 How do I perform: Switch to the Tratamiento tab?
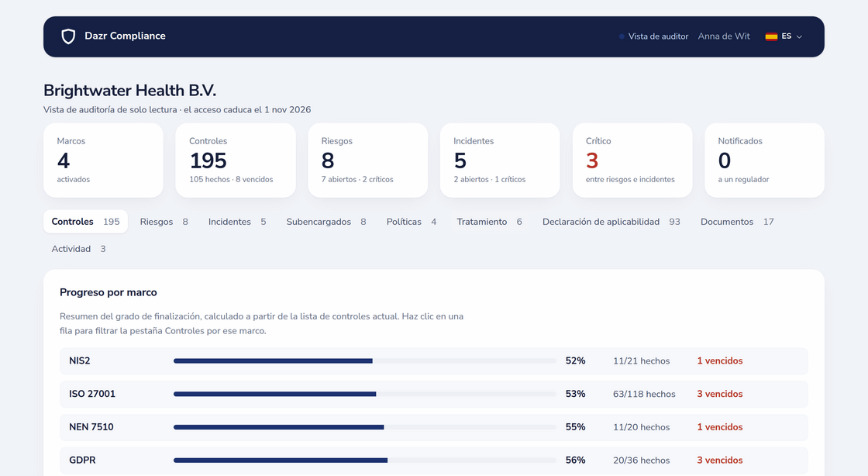[489, 222]
